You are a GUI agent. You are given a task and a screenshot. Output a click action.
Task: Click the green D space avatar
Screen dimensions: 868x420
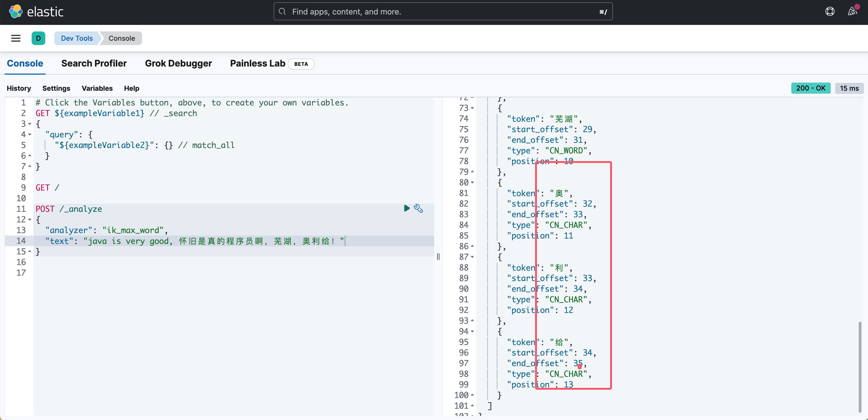(38, 38)
